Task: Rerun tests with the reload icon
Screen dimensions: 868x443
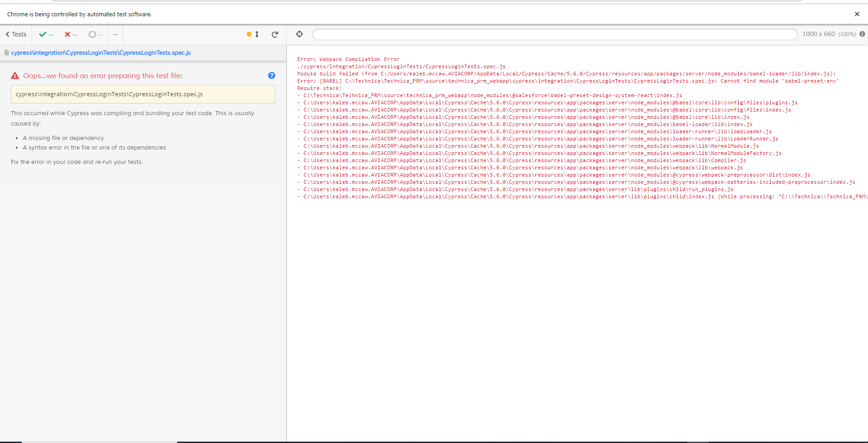Action: (275, 34)
